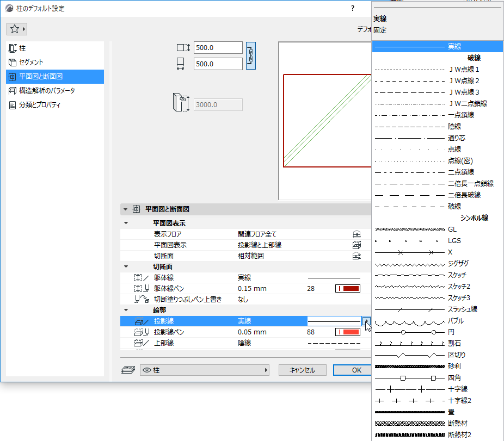Click the 平面図表示 projection icon
Viewport: 504px width, 441px height.
(357, 245)
